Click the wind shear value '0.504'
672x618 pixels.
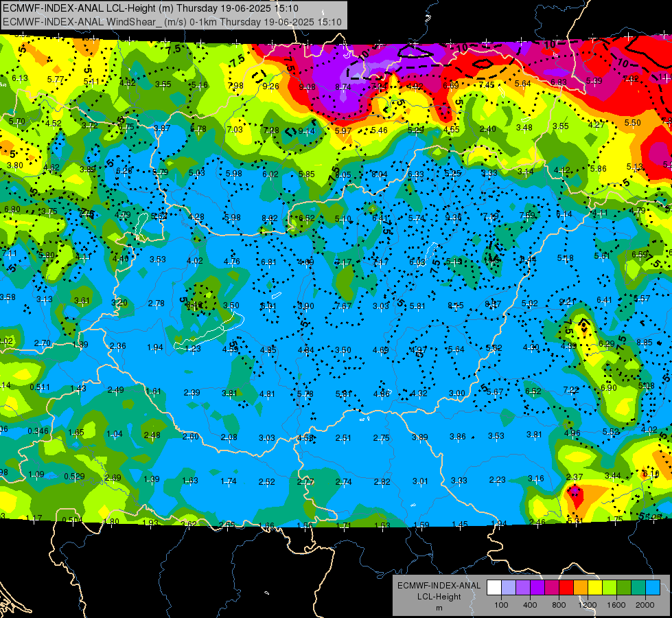72,520
